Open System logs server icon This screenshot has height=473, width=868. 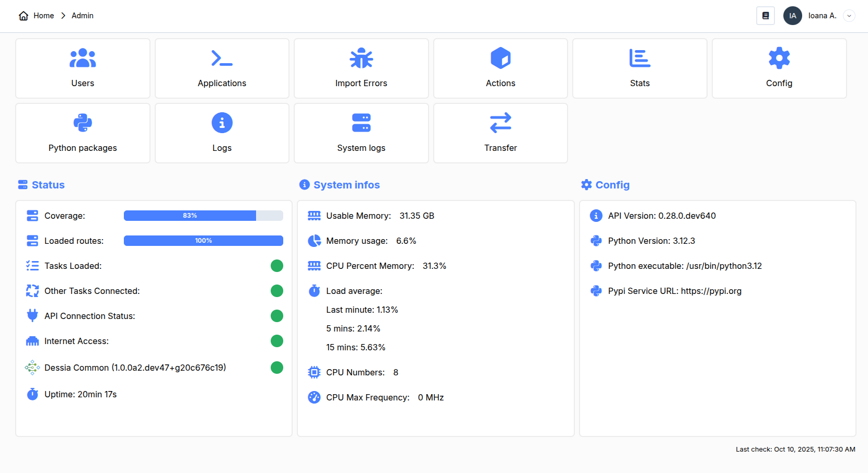[x=361, y=123]
